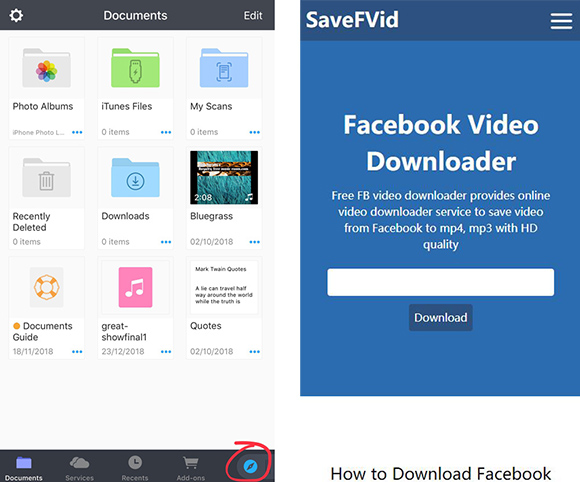This screenshot has height=482, width=580.
Task: Switch to the Documents bottom tab
Action: pos(24,468)
